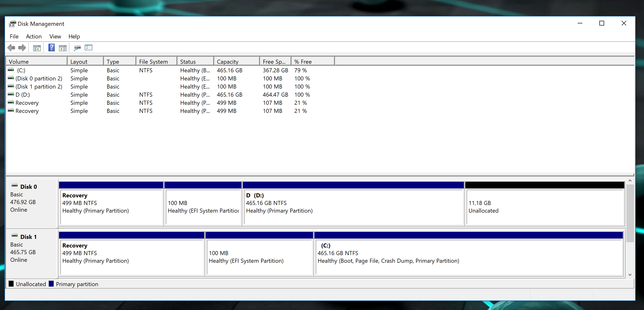Open the Help menu
This screenshot has width=644, height=310.
tap(74, 37)
